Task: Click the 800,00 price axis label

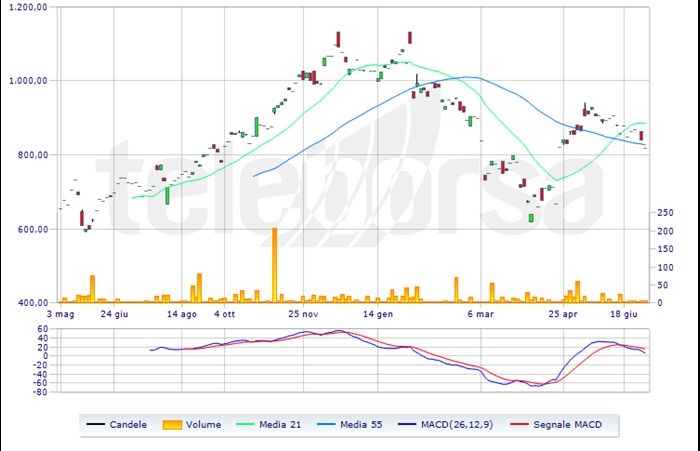Action: click(x=33, y=155)
